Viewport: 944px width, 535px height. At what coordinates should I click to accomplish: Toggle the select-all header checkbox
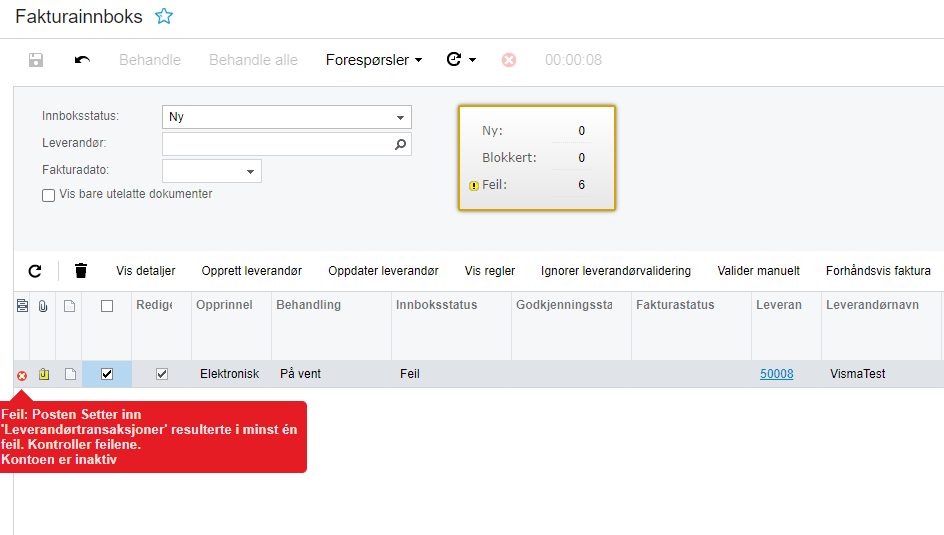coord(107,306)
